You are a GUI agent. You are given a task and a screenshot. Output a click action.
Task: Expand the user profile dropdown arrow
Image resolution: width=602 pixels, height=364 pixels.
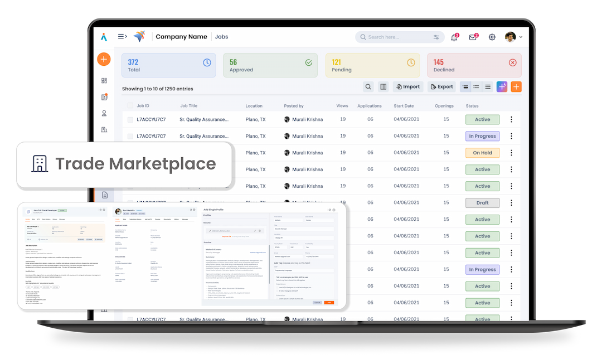point(521,37)
